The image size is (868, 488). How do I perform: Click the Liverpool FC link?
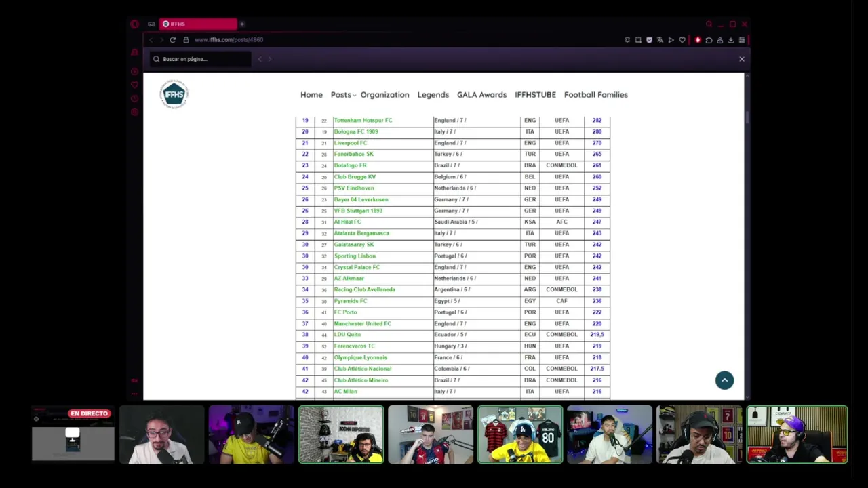pyautogui.click(x=350, y=143)
